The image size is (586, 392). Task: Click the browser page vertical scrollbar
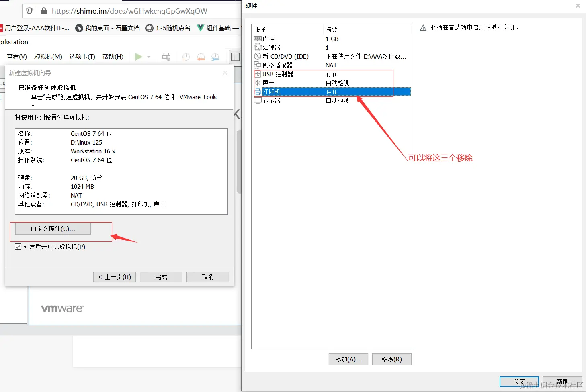(x=239, y=162)
